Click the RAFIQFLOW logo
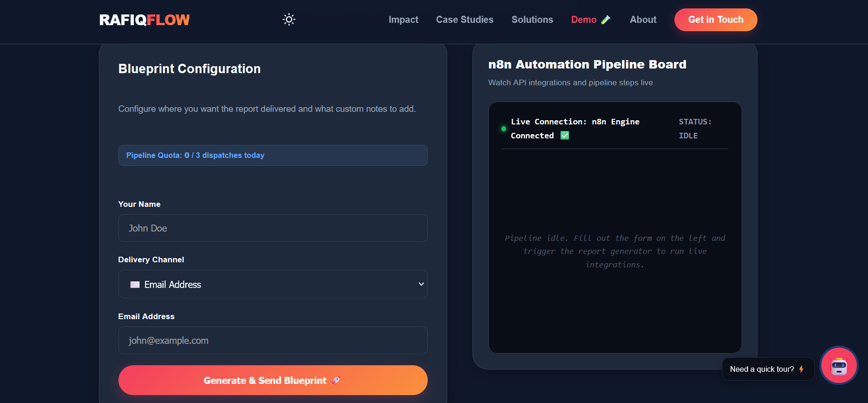The image size is (868, 403). [x=145, y=20]
